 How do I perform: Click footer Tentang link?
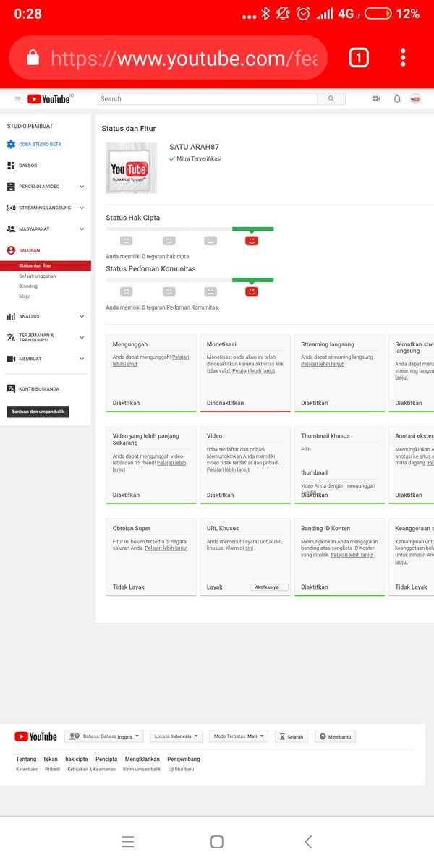(x=26, y=759)
